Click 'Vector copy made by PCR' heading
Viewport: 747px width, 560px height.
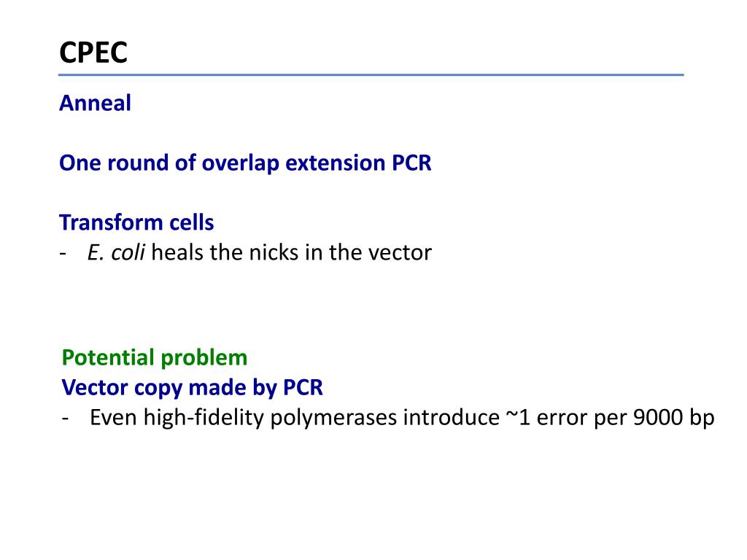click(193, 388)
